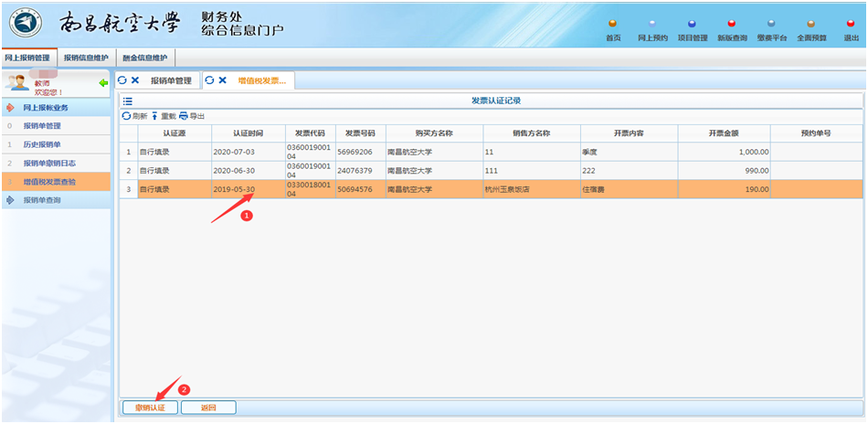Click the 返回 button
868x424 pixels.
point(208,408)
